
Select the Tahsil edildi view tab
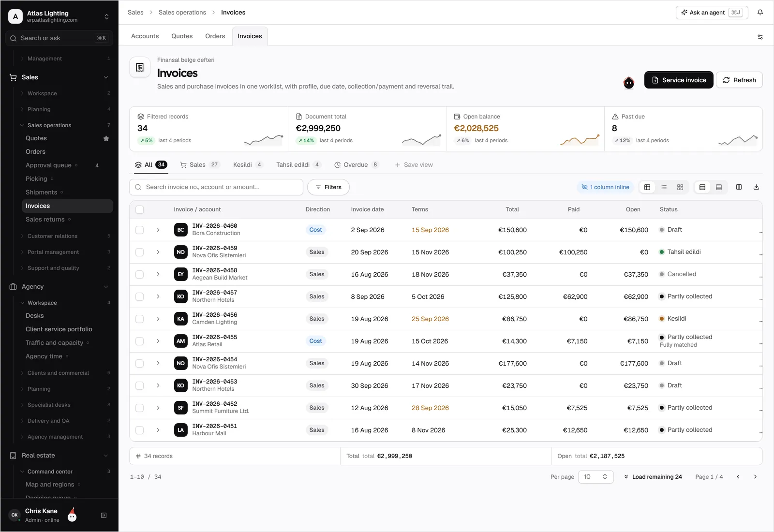[x=298, y=165]
